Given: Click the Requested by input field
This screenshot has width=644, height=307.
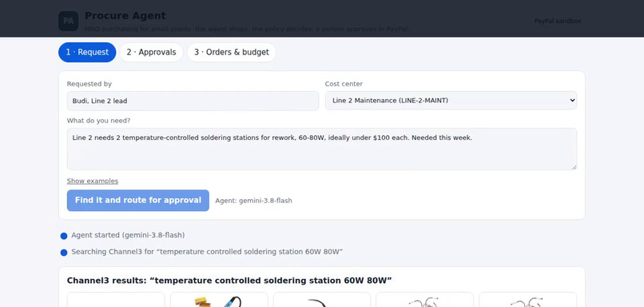Looking at the screenshot, I should click(193, 101).
